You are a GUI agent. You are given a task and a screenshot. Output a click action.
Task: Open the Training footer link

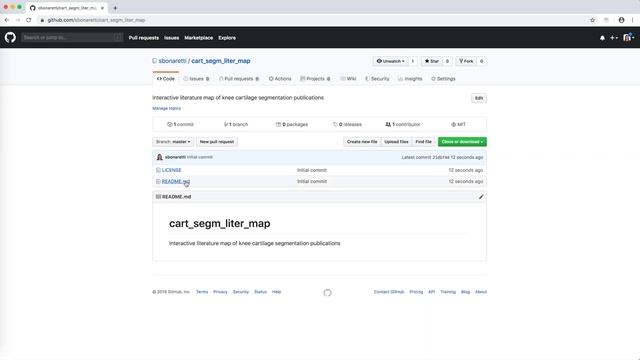[x=448, y=292]
